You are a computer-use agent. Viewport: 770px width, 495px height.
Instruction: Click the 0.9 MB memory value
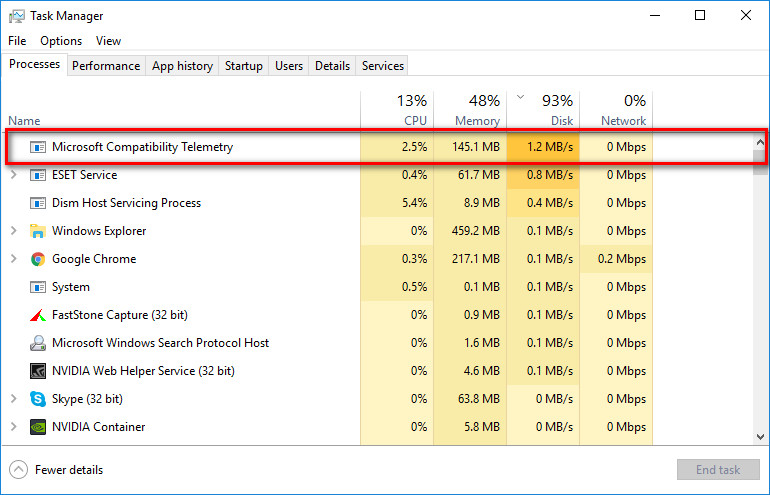tap(482, 315)
